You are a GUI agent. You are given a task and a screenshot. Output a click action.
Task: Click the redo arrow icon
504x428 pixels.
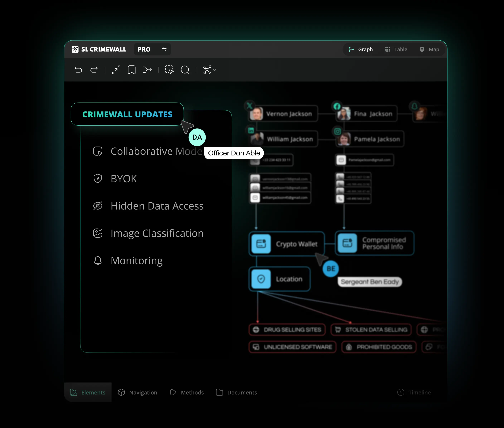pyautogui.click(x=94, y=70)
